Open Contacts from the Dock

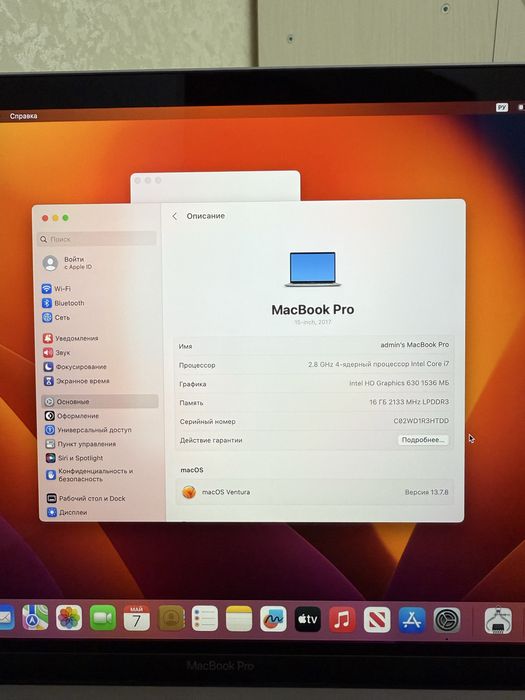(171, 618)
